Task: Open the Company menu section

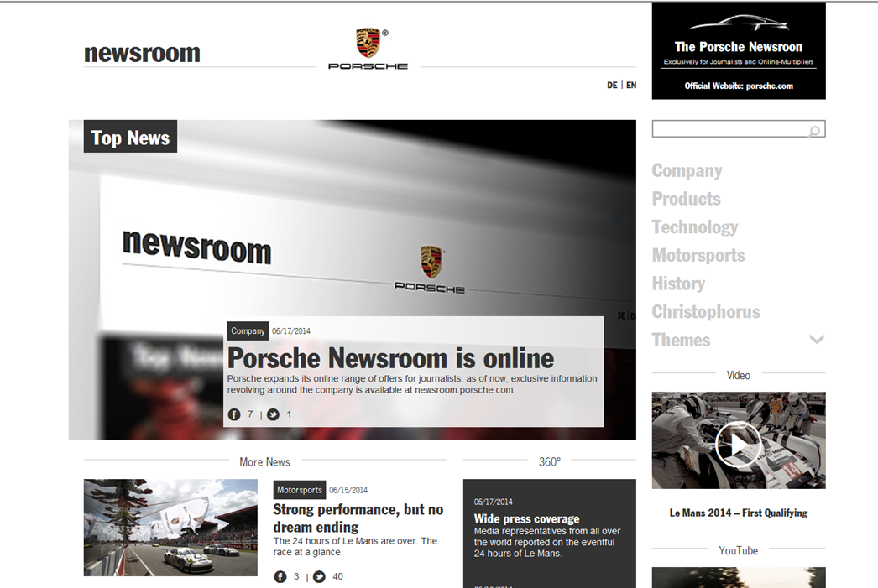Action: [687, 171]
